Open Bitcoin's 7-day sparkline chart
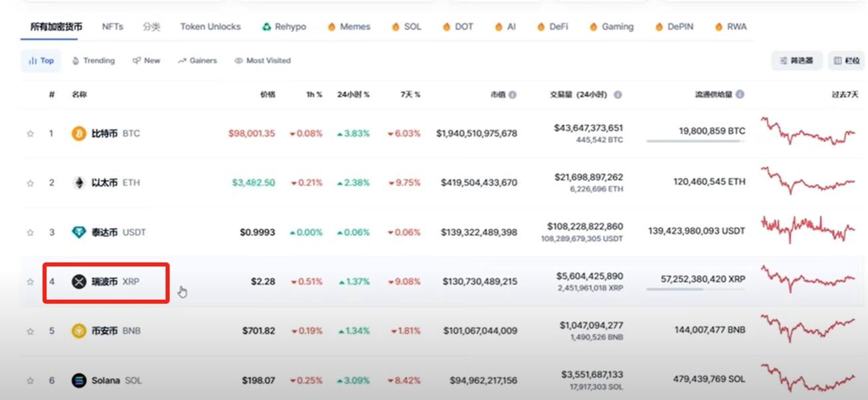 click(808, 131)
